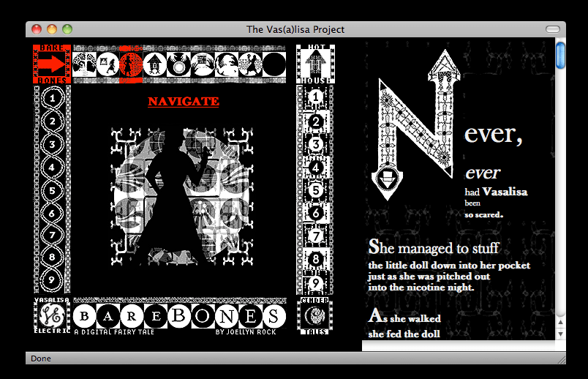Go to chapter 5 in left column
Viewport: 588px width, 379px height.
pyautogui.click(x=52, y=189)
